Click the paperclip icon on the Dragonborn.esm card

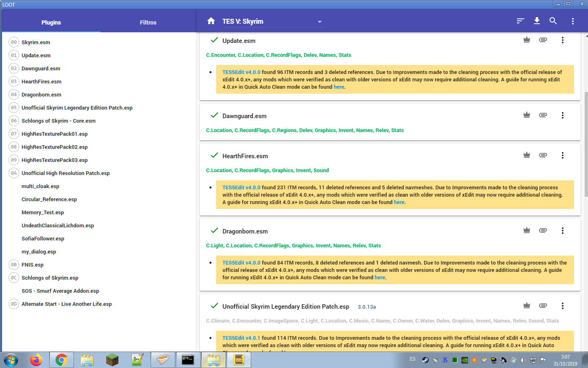pos(543,231)
